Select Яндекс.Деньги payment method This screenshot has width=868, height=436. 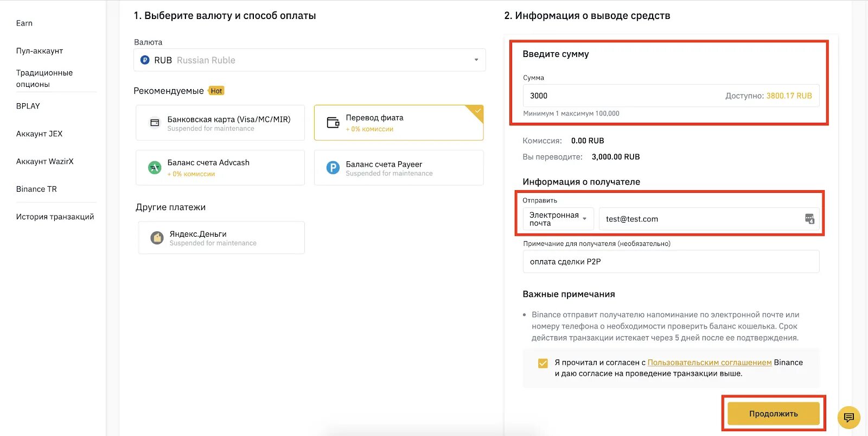click(221, 238)
